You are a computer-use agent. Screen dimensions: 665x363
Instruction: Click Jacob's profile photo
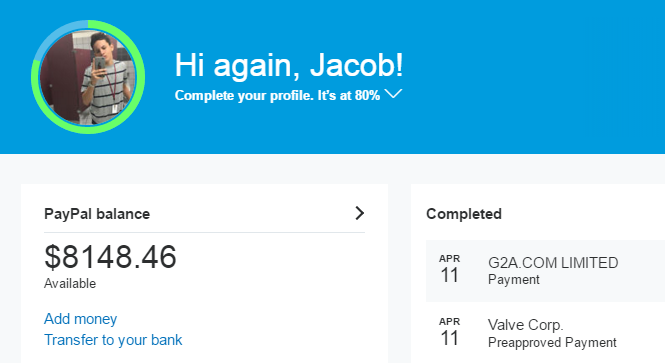point(88,78)
